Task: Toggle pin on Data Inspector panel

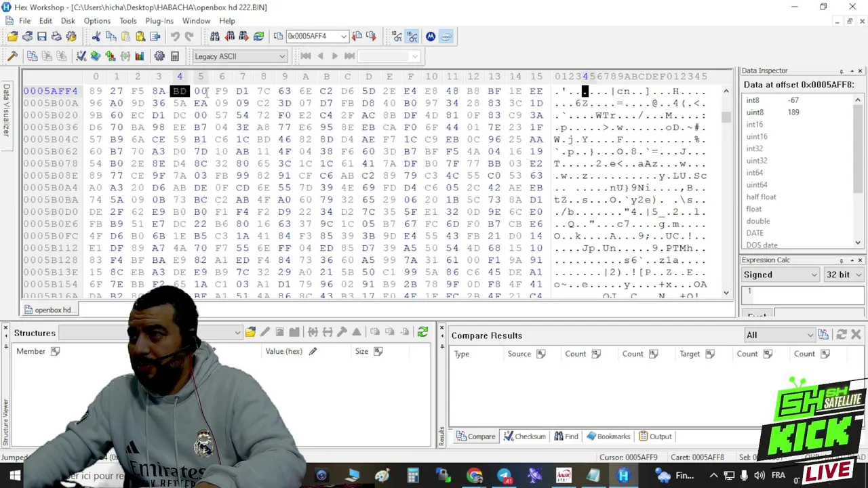Action: tap(842, 70)
